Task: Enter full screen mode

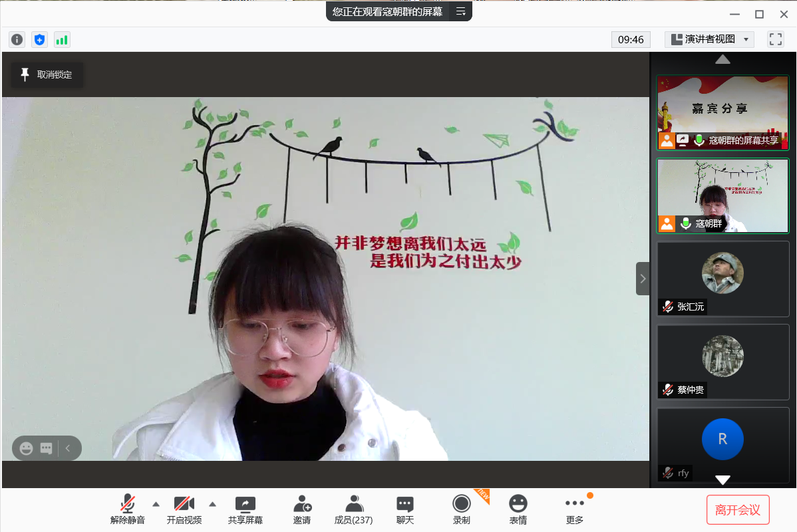Action: [x=775, y=39]
